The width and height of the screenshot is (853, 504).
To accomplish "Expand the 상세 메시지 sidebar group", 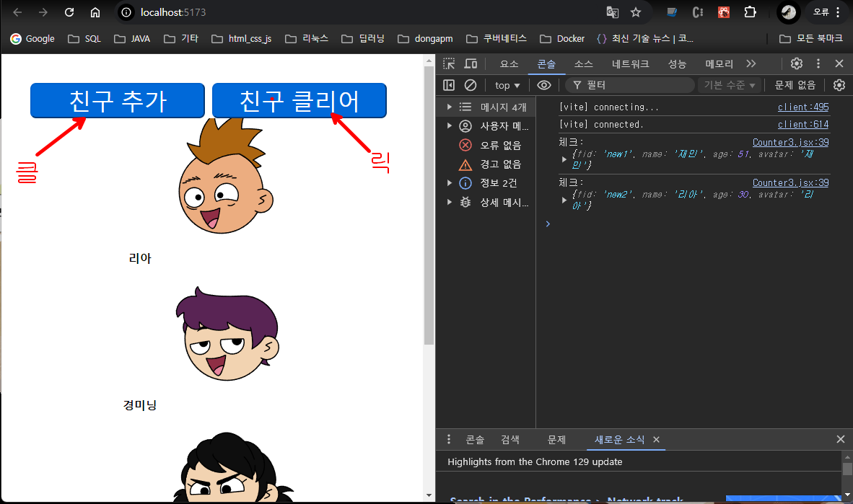I will click(450, 203).
